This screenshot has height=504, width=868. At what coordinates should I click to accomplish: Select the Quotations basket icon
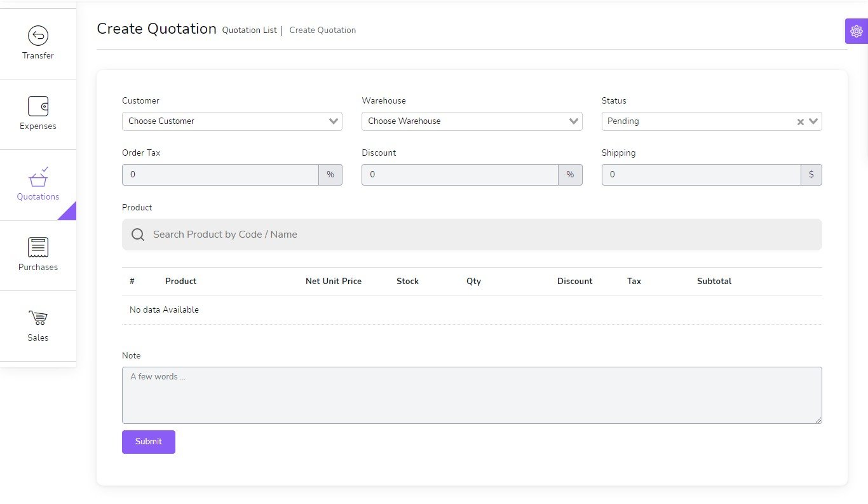38,177
